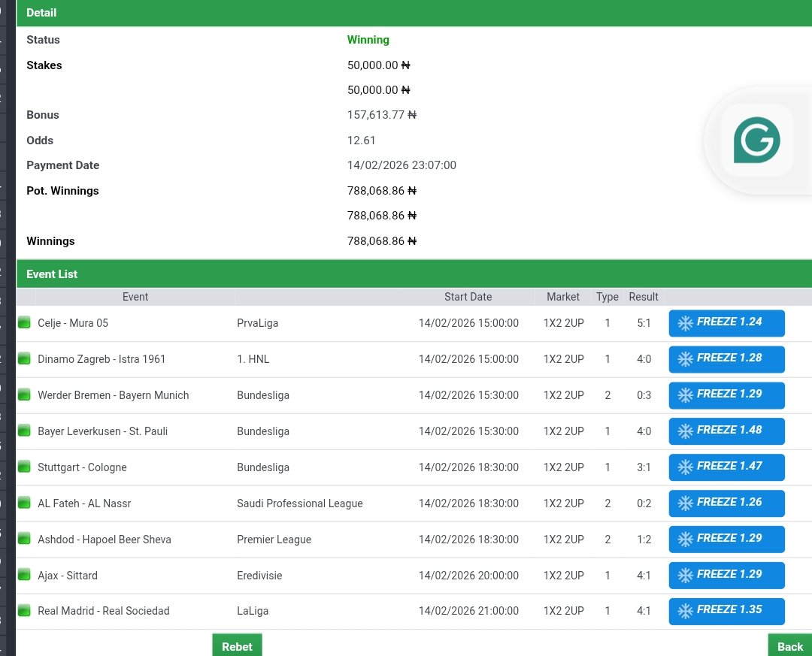The height and width of the screenshot is (656, 812).
Task: Click the Back button
Action: 789,646
